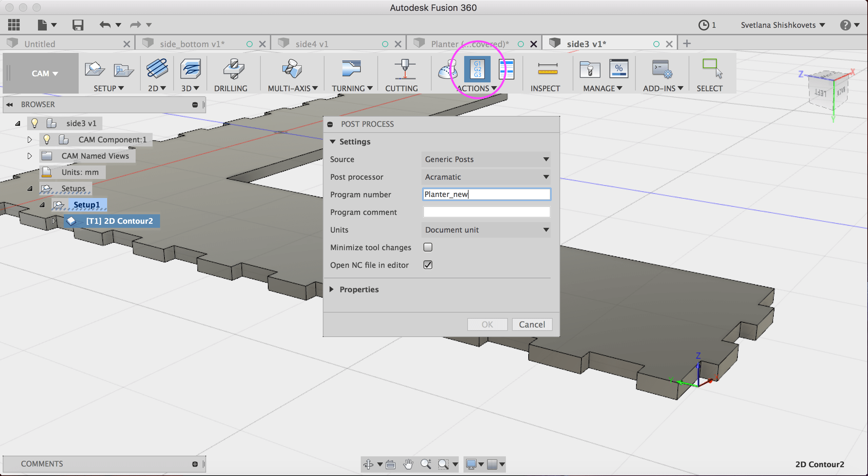Click the New Folder setup icon
The image size is (868, 476).
click(x=123, y=70)
